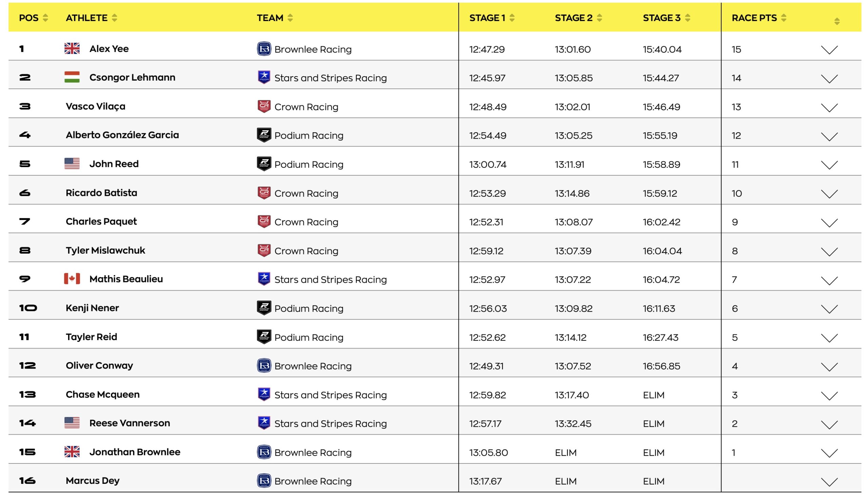Viewport: 868px width, 496px height.
Task: Sort results by STAGE 2 time
Action: (x=599, y=18)
